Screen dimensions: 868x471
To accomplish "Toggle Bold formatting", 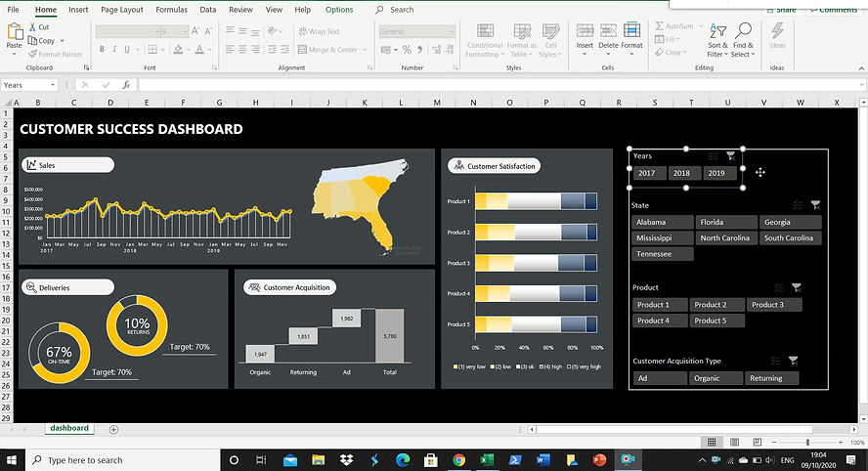I will (102, 49).
